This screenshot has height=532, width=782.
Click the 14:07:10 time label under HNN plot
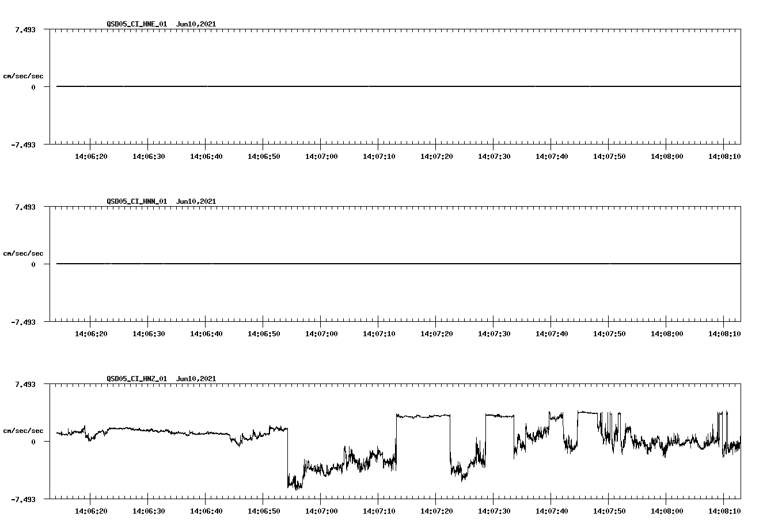tap(379, 334)
